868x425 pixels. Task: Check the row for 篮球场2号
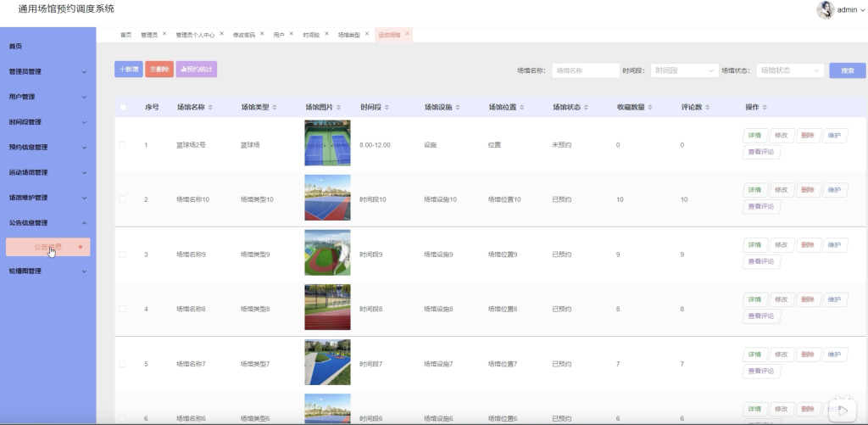122,145
